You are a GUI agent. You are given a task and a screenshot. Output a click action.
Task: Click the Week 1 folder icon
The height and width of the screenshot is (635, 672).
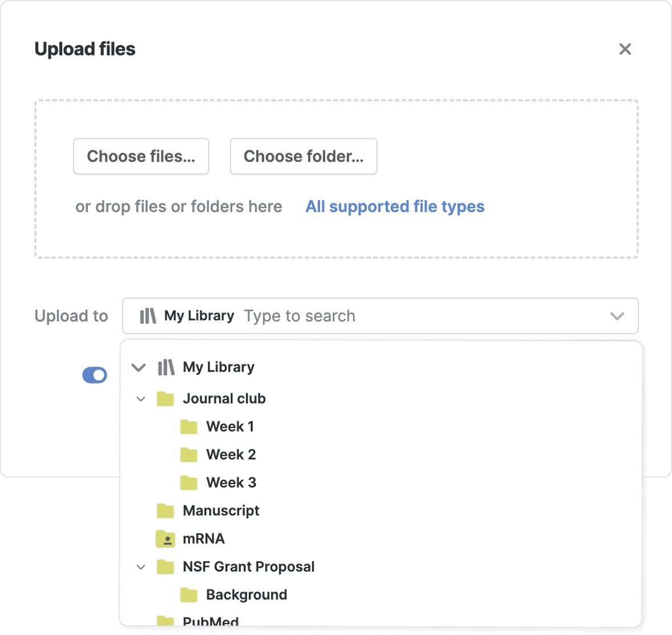click(x=188, y=426)
